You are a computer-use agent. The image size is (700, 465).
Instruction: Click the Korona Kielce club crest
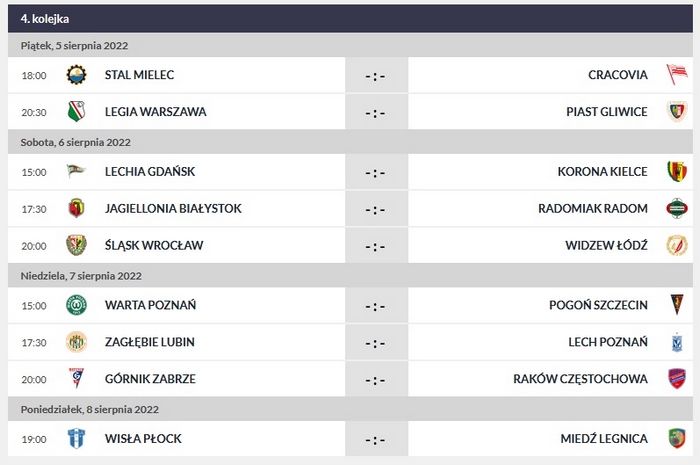(x=677, y=172)
